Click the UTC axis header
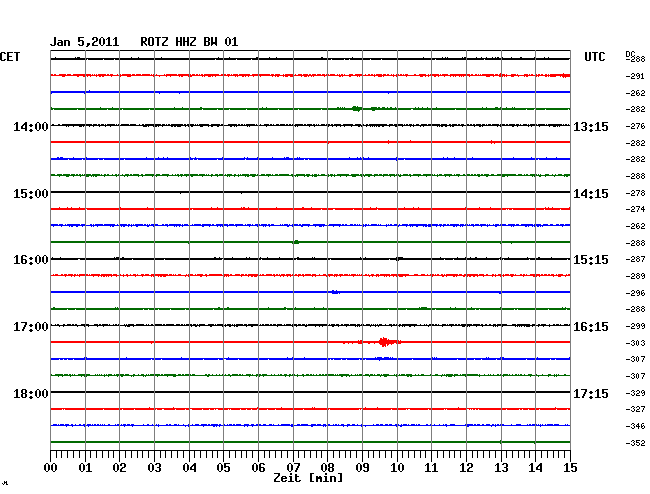This screenshot has height=494, width=650. point(594,57)
